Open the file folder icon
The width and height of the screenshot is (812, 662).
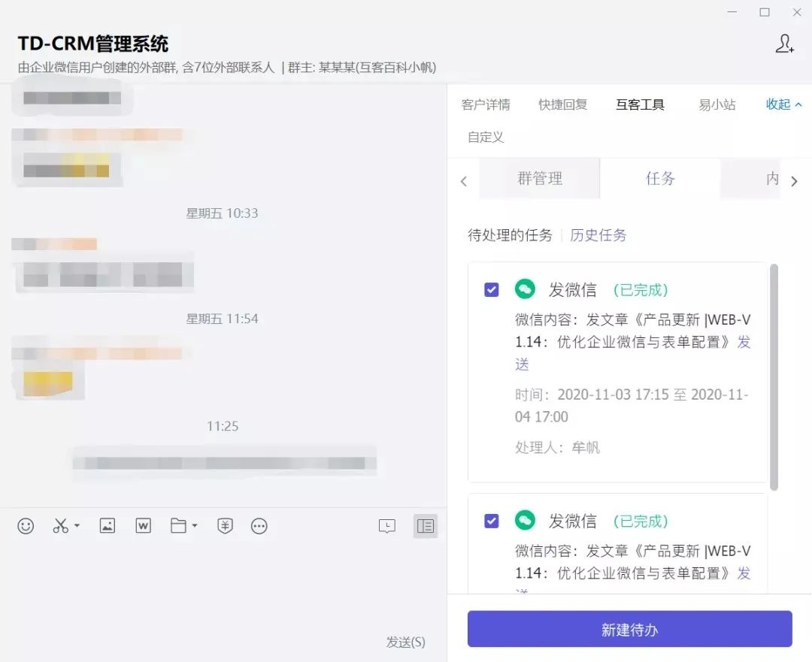[179, 526]
